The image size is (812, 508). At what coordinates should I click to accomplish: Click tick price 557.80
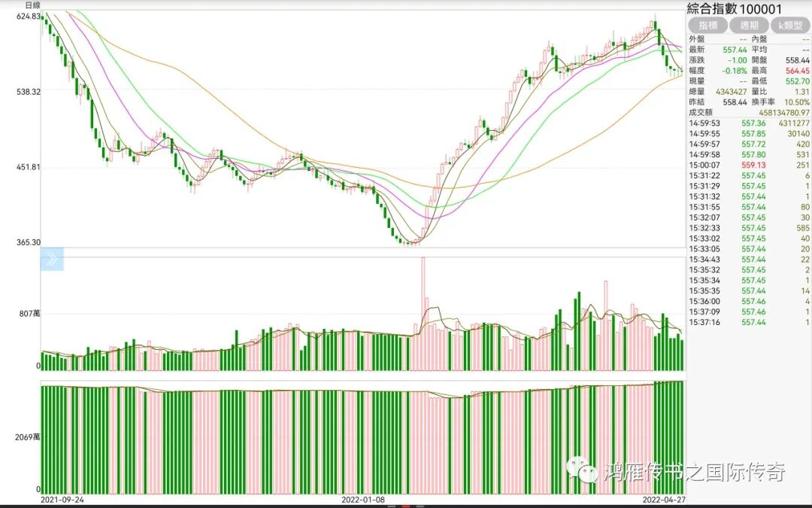[x=753, y=154]
